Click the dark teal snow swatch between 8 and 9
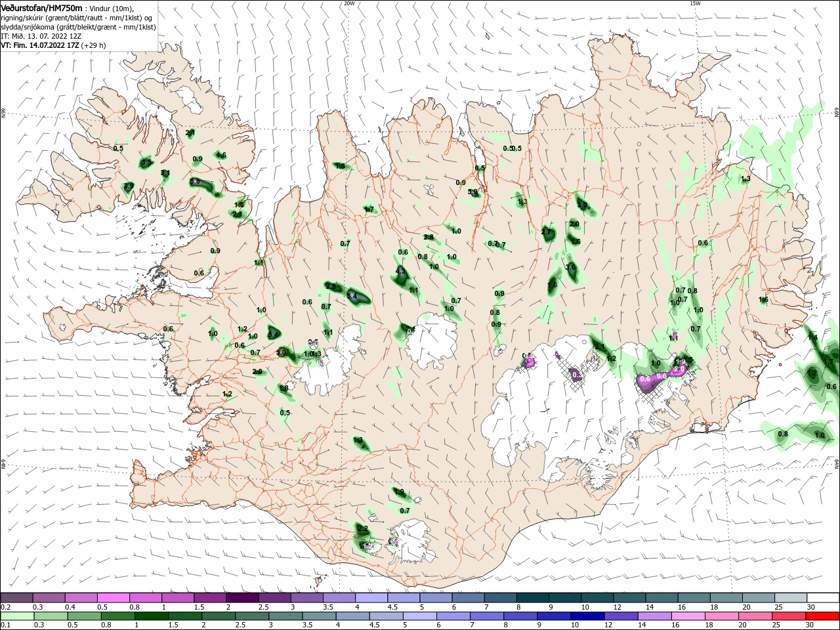The width and height of the screenshot is (840, 630). point(533,598)
